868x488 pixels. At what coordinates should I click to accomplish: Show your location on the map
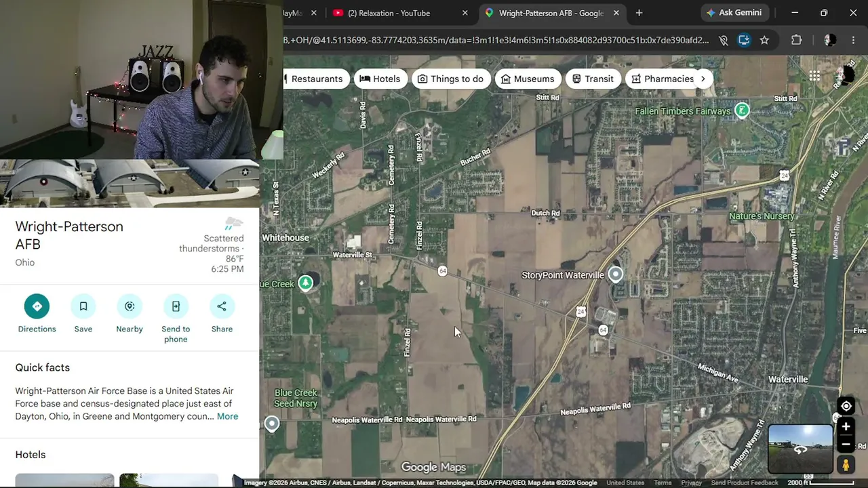pyautogui.click(x=846, y=406)
